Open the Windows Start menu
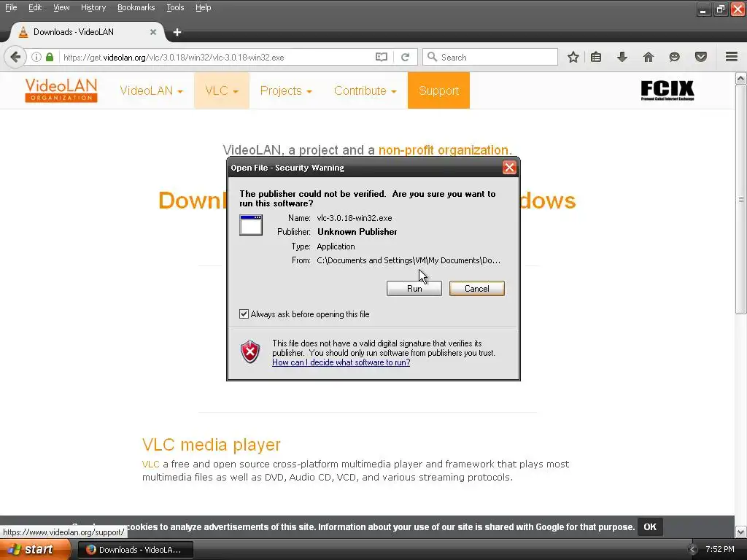 [x=35, y=550]
